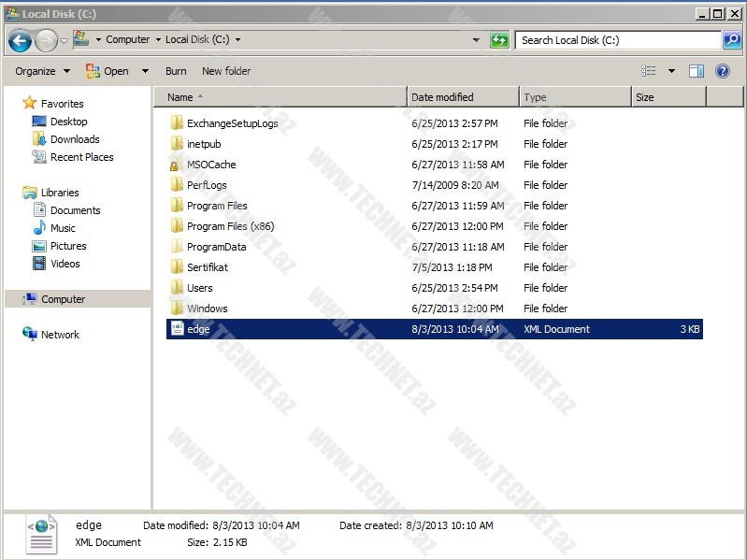Screen dimensions: 747x560
Task: Click the locked MSOCache folder icon
Action: pyautogui.click(x=176, y=165)
